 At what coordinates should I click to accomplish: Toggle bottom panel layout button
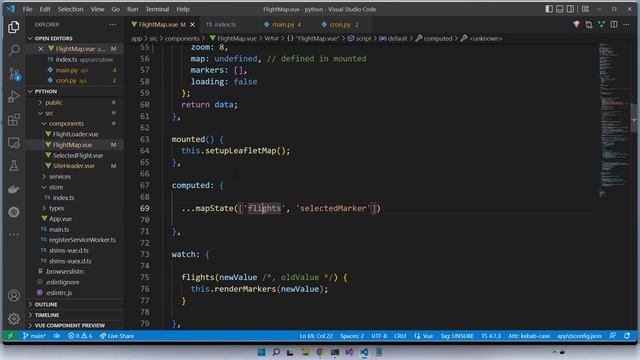pos(560,9)
